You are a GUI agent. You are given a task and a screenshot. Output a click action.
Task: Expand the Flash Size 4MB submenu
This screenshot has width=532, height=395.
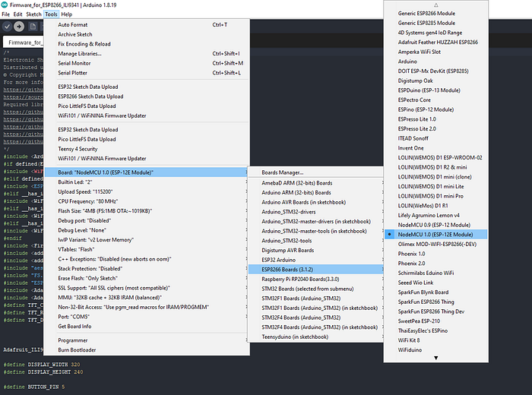[x=147, y=211]
